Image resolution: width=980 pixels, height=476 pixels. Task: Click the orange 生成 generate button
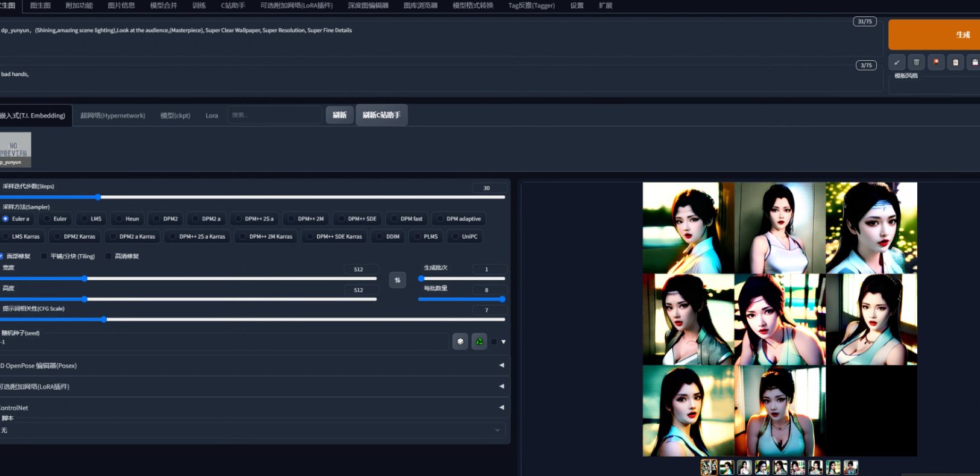tap(934, 35)
